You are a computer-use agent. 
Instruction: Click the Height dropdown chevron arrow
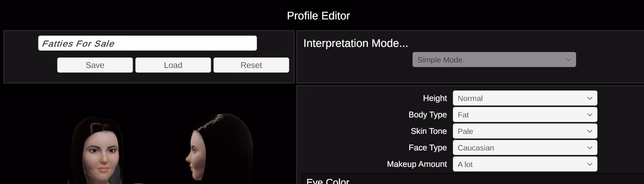590,98
